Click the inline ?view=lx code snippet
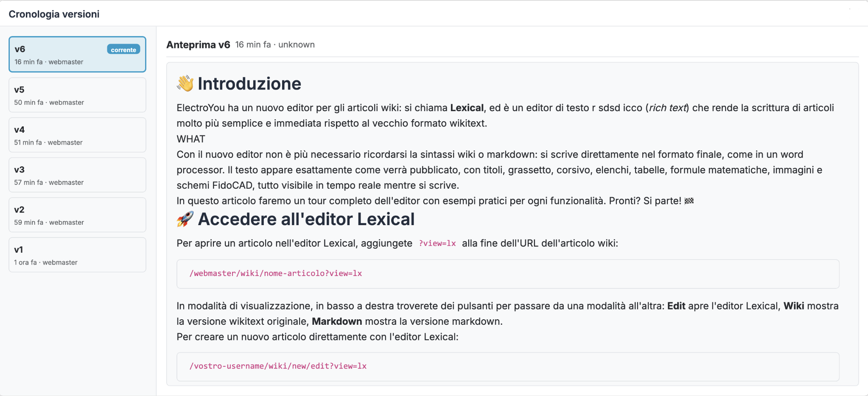Image resolution: width=868 pixels, height=396 pixels. coord(437,243)
